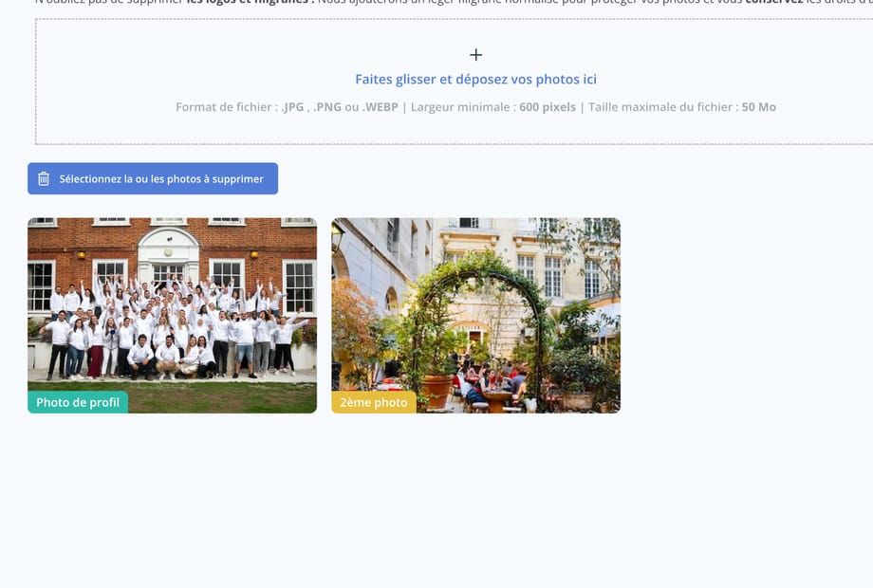Click the '2ème photo' yellow label
The image size is (873, 588).
pos(374,402)
